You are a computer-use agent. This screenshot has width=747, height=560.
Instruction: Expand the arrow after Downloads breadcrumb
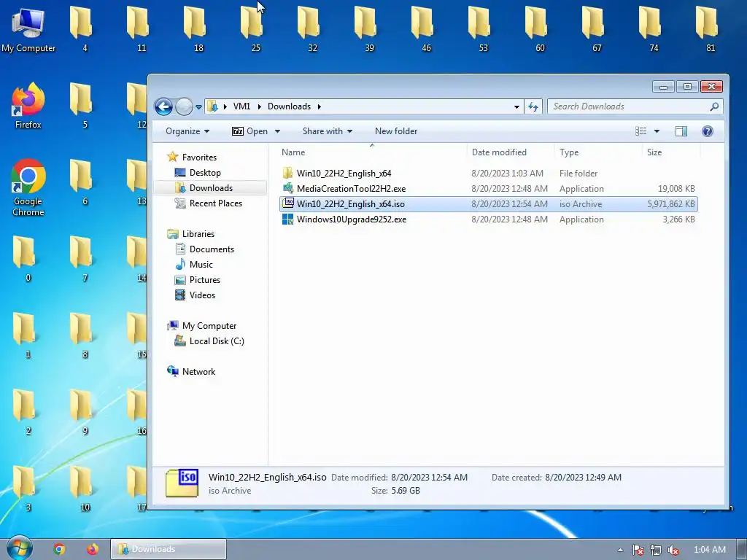tap(320, 106)
